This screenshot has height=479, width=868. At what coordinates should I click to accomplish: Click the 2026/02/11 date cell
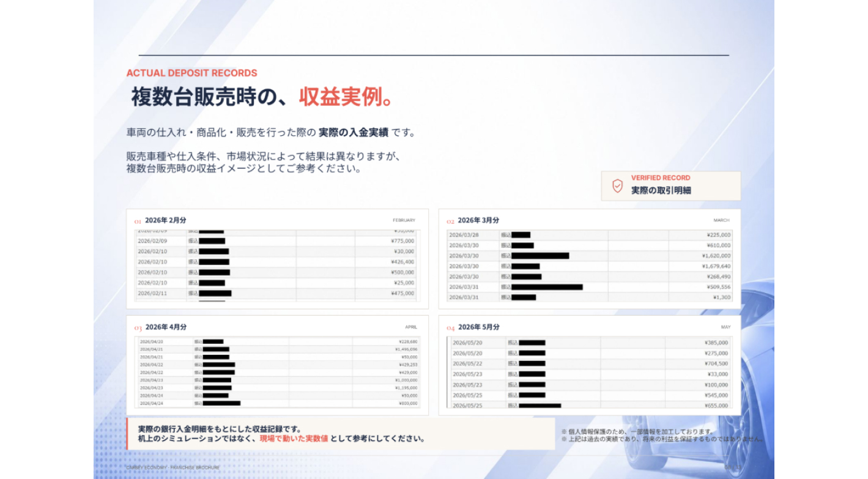click(x=152, y=293)
